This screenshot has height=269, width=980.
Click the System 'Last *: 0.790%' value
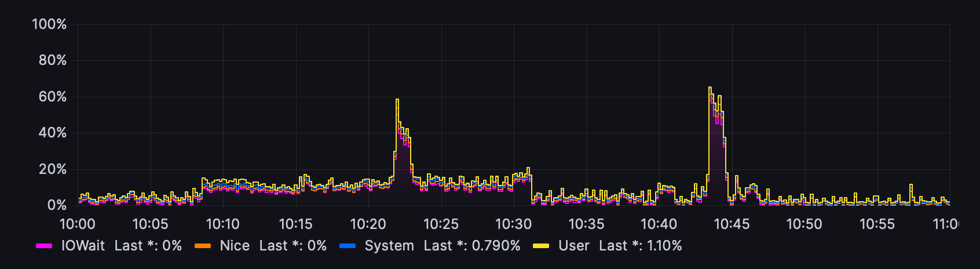pyautogui.click(x=472, y=246)
